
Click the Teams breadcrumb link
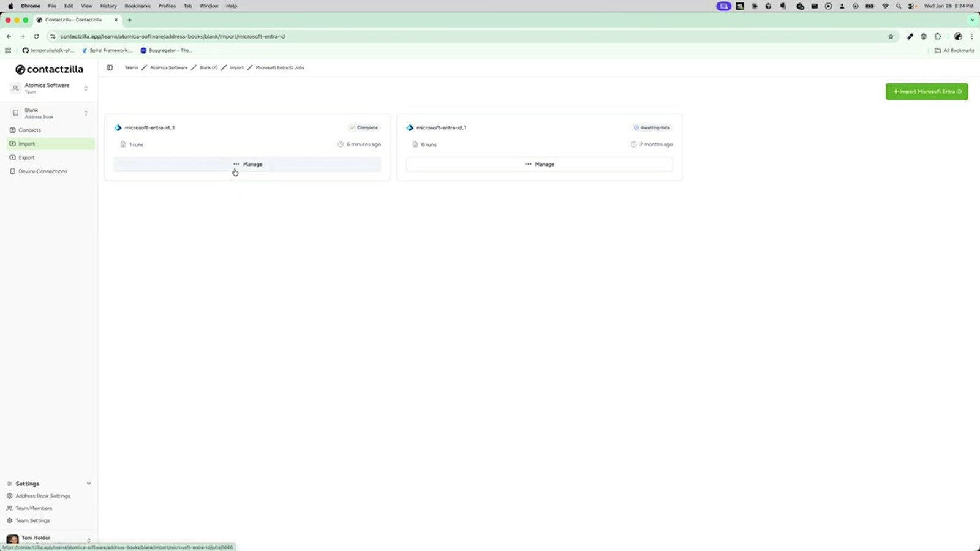tap(131, 67)
